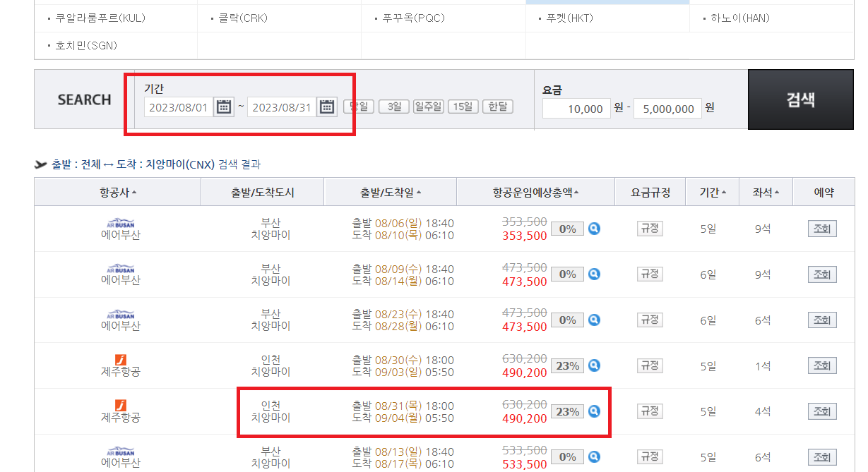Viewport: 868px width, 472px height.
Task: Click the magnifier icon on the Jeju Air 08/31 flight
Action: (x=594, y=412)
